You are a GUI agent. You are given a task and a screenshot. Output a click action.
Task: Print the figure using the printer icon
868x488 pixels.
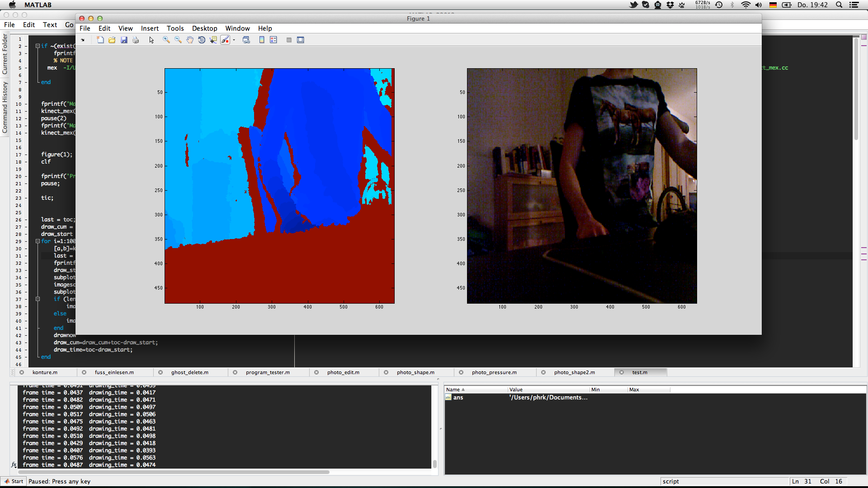click(x=136, y=40)
